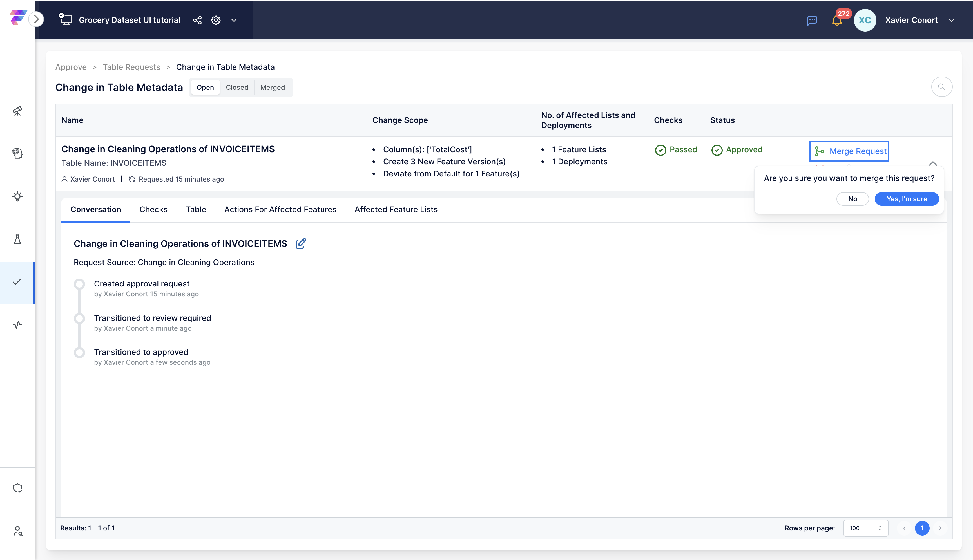
Task: Go to Approve breadcrumb link
Action: [71, 67]
